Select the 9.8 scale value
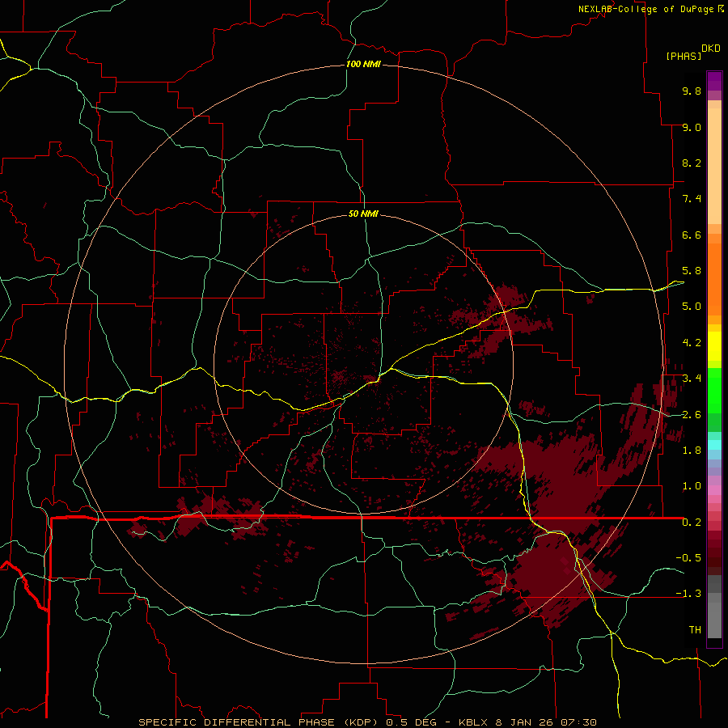 click(x=692, y=91)
